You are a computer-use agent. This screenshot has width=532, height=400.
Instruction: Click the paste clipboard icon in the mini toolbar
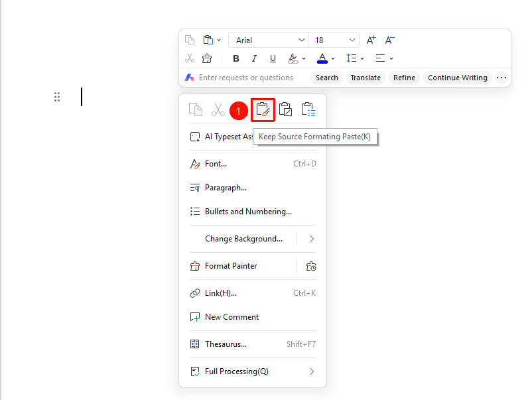(x=208, y=40)
